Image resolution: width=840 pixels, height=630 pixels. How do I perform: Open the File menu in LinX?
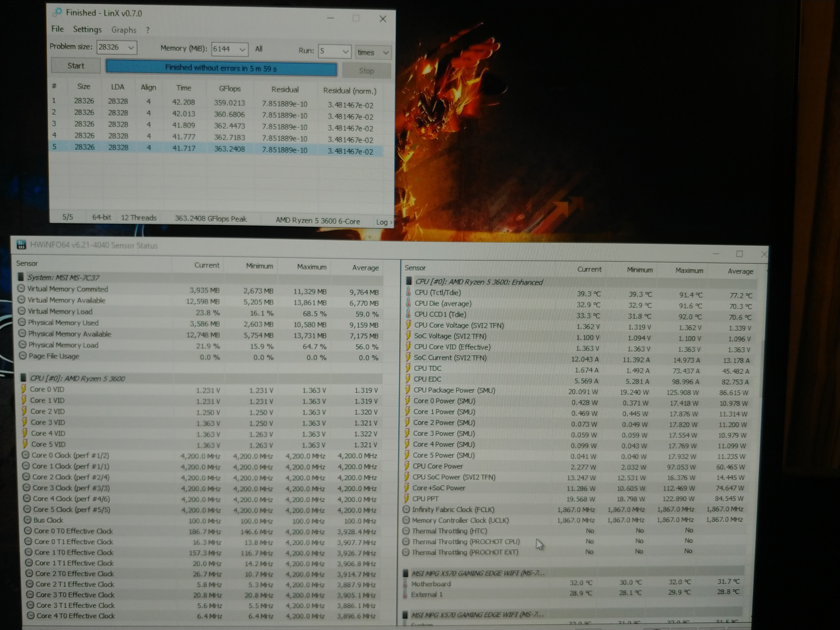[57, 29]
